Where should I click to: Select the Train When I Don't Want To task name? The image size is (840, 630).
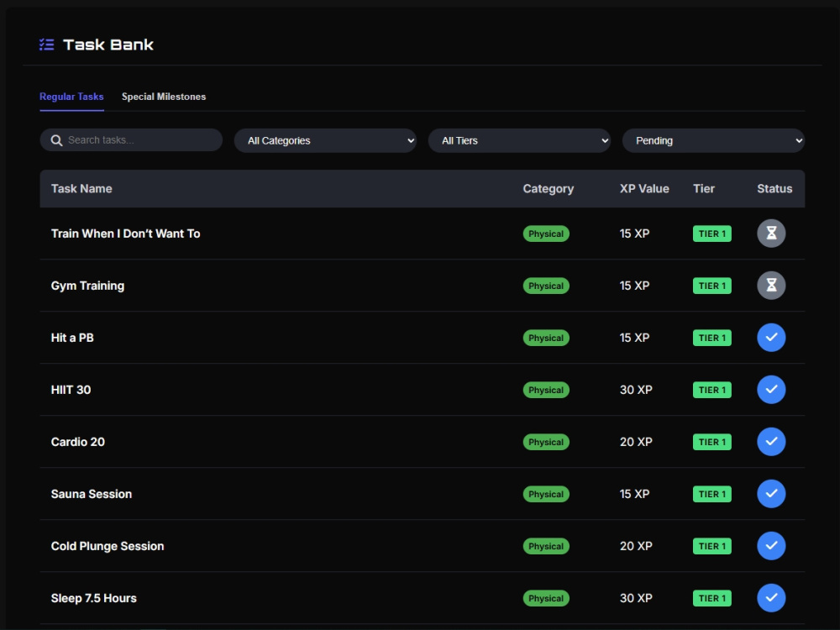[x=125, y=234]
